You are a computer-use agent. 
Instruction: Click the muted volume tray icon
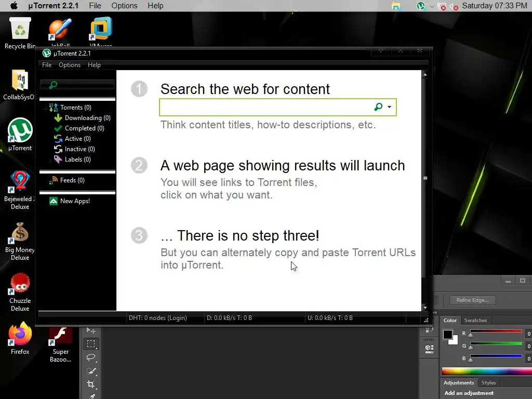(x=454, y=6)
